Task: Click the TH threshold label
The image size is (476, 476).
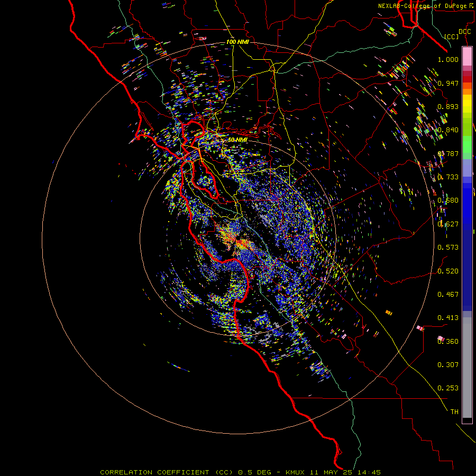Action: coord(454,411)
